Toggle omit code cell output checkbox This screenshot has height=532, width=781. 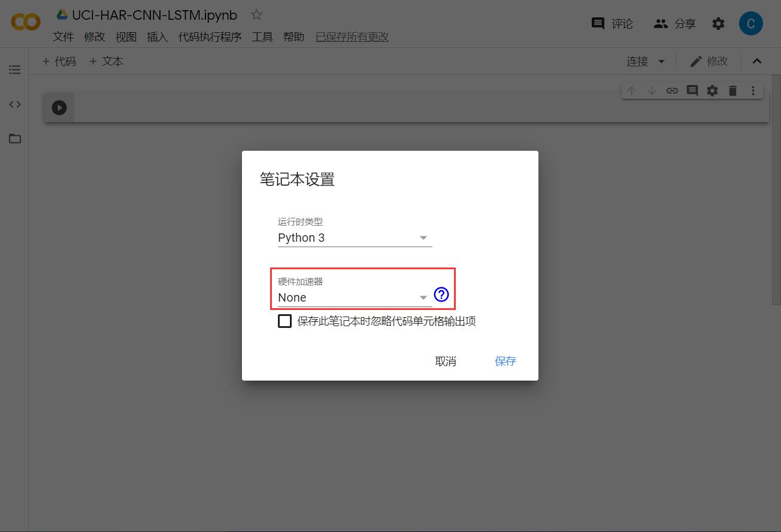coord(285,321)
